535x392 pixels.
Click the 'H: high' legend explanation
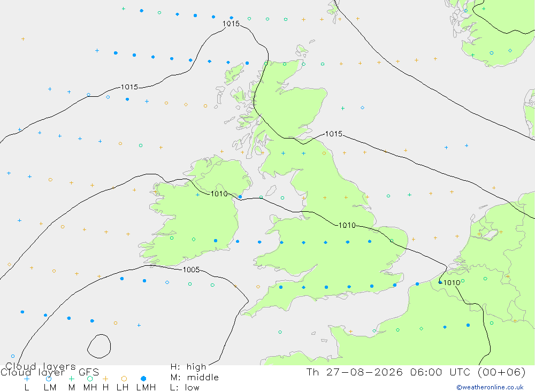pyautogui.click(x=188, y=367)
